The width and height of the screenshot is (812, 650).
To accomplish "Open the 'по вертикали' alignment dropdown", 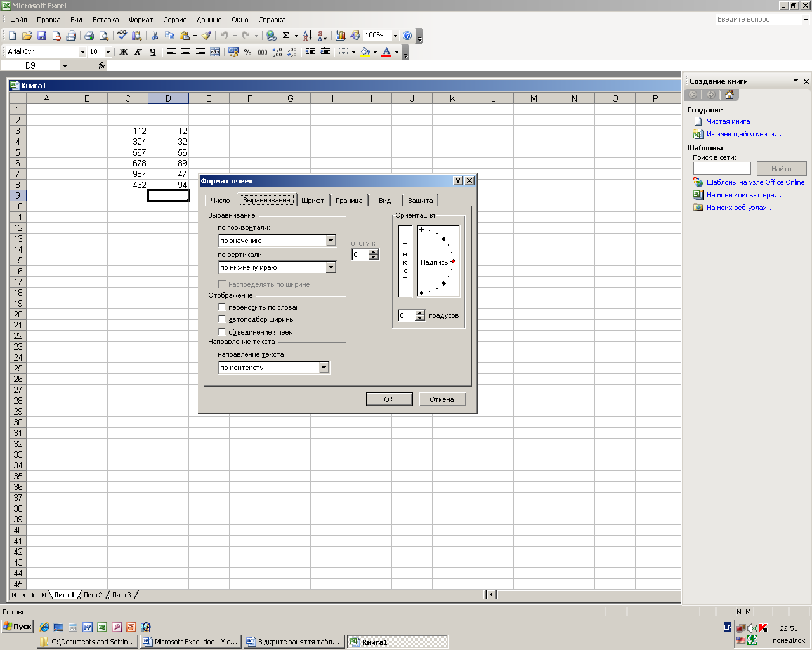I will pyautogui.click(x=331, y=267).
